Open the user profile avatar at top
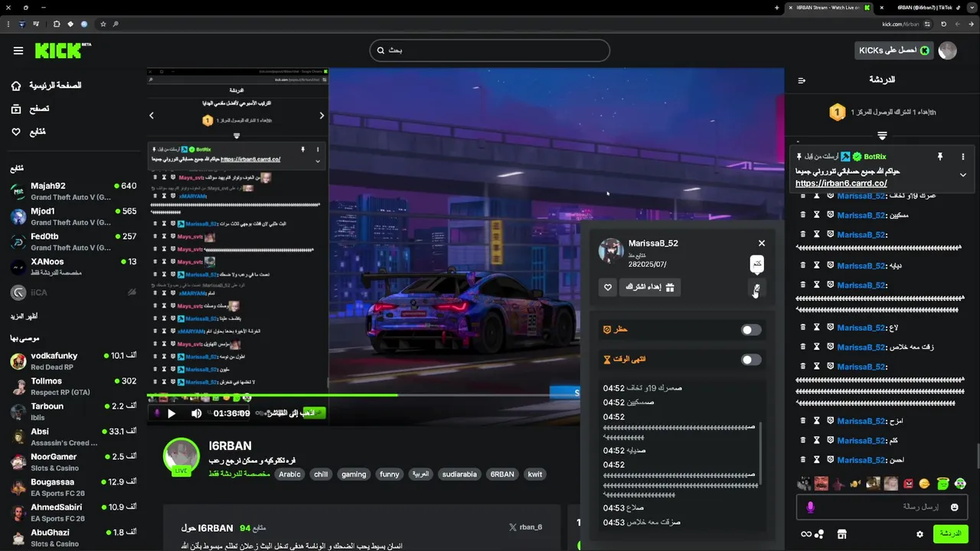The width and height of the screenshot is (980, 551). pyautogui.click(x=948, y=51)
